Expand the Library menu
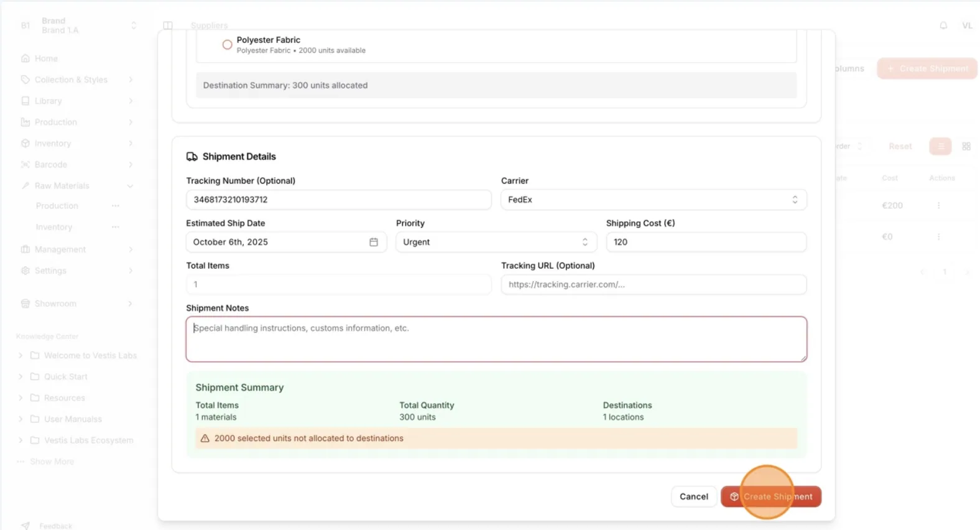Viewport: 980px width, 530px height. (78, 101)
